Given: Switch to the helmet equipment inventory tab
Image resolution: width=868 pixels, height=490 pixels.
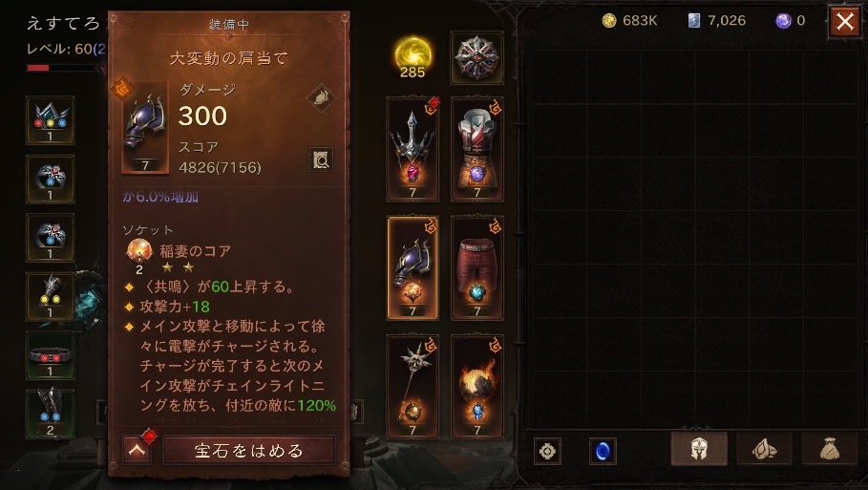Looking at the screenshot, I should coord(699,449).
